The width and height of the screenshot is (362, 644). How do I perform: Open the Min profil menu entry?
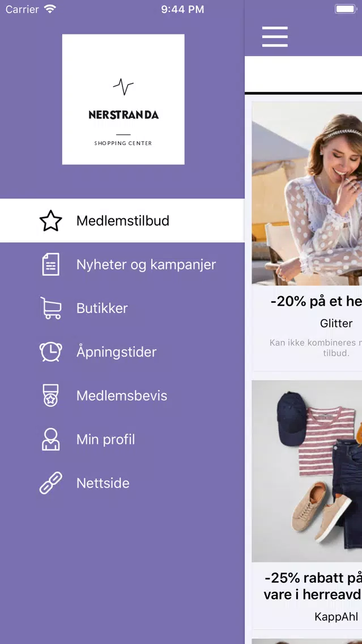(x=122, y=439)
